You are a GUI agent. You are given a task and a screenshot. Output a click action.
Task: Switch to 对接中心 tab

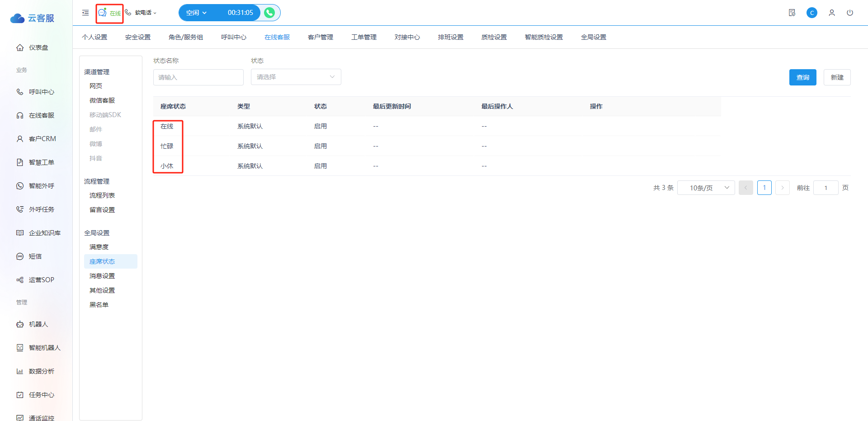[407, 37]
